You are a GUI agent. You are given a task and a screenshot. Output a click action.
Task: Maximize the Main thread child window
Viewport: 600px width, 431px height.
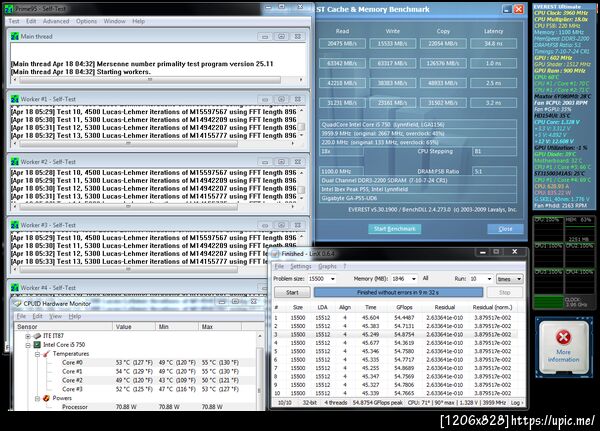pos(281,36)
